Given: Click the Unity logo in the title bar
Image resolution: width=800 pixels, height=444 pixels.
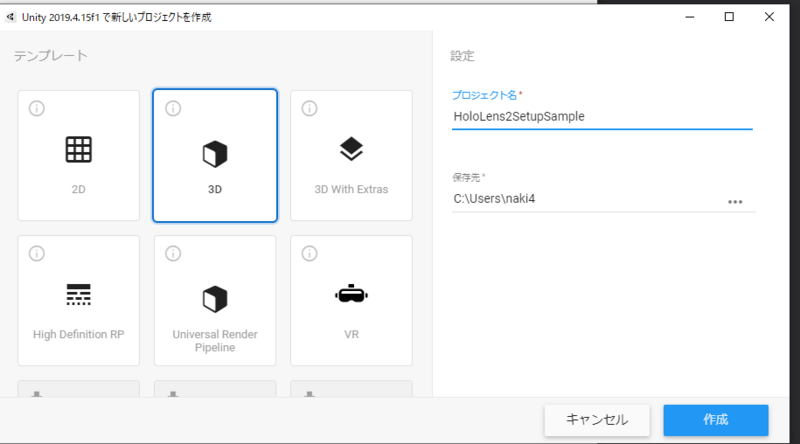Looking at the screenshot, I should pyautogui.click(x=10, y=17).
